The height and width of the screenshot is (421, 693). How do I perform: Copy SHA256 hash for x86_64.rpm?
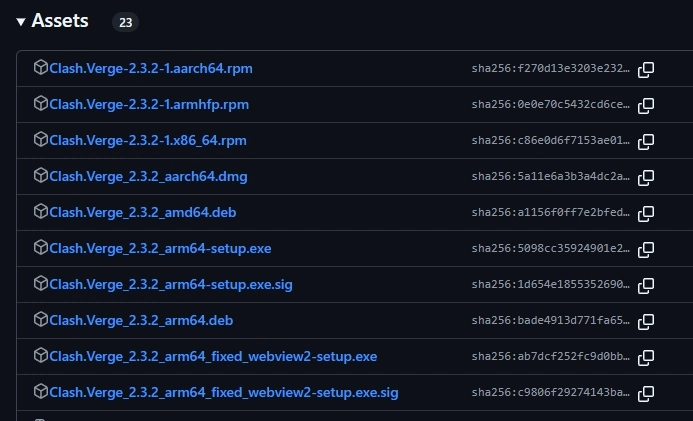click(646, 141)
